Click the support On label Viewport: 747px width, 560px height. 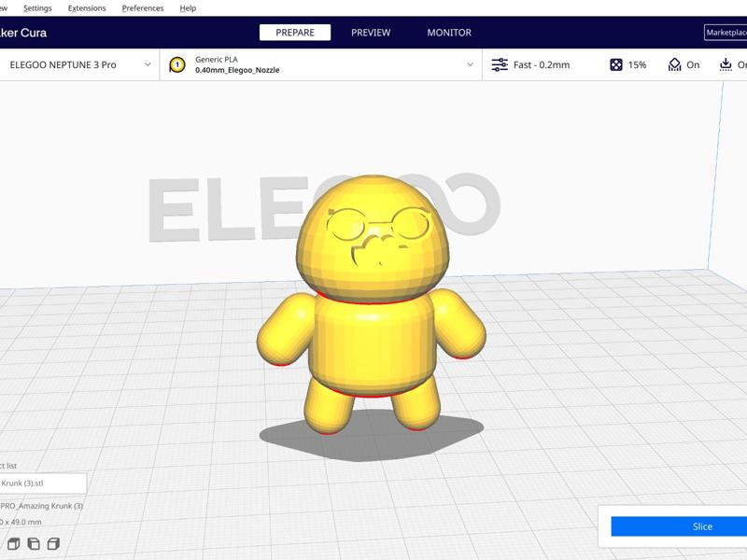(x=693, y=64)
